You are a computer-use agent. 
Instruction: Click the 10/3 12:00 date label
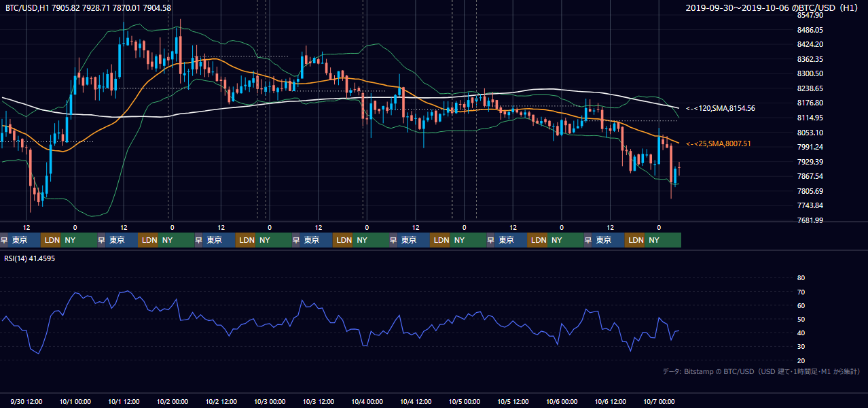[319, 401]
